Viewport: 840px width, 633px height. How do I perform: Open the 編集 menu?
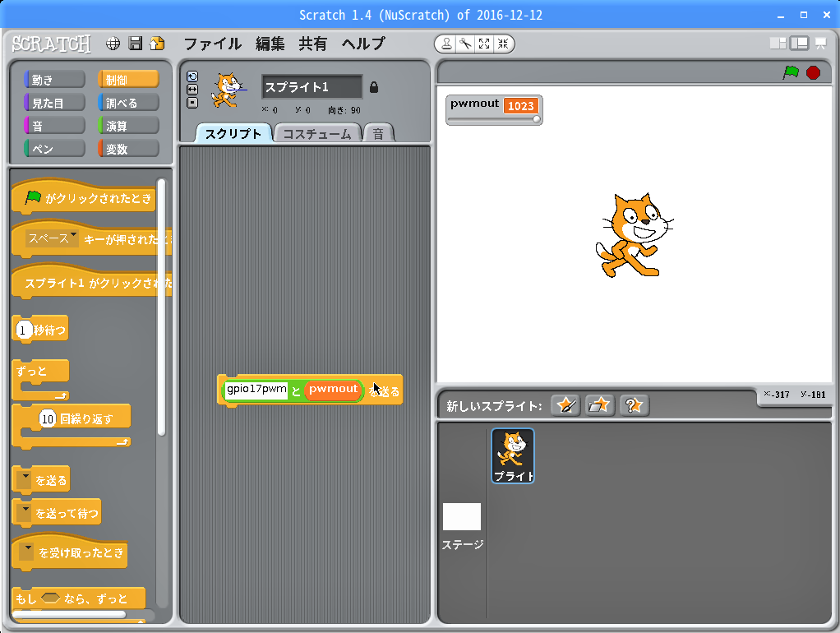click(x=270, y=44)
